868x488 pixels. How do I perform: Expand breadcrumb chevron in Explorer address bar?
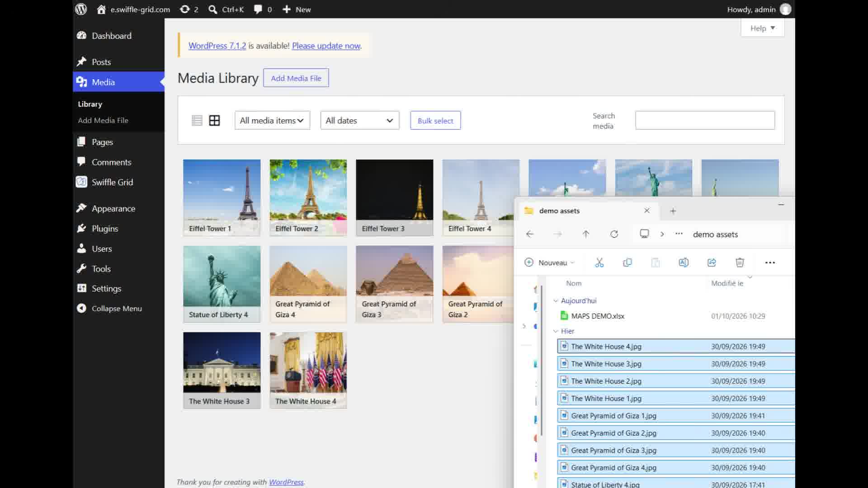click(x=662, y=234)
